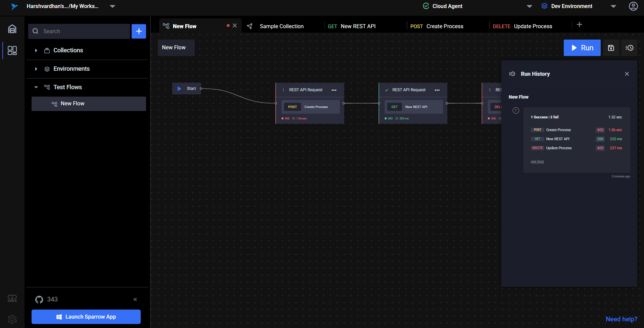Click the Cloud Agent check icon
The image size is (644, 328).
[x=426, y=6]
